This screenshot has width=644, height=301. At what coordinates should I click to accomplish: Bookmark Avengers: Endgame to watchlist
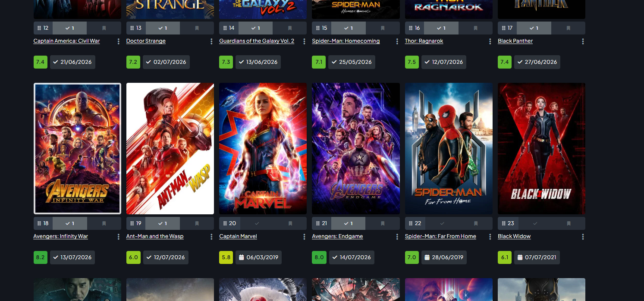point(383,223)
